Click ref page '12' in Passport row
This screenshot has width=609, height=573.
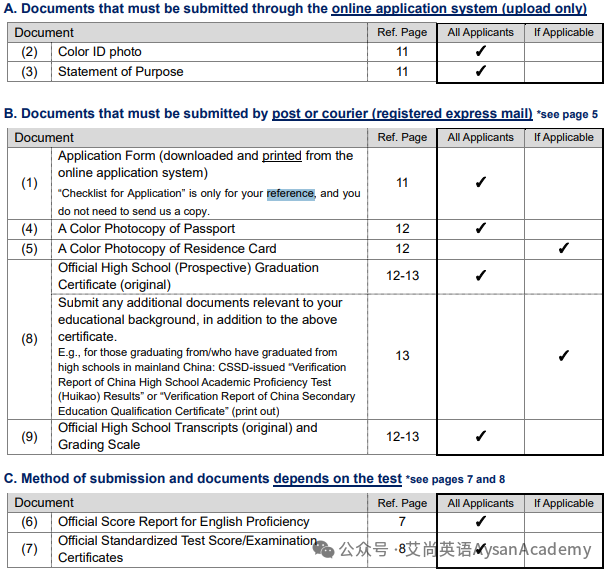coord(402,229)
